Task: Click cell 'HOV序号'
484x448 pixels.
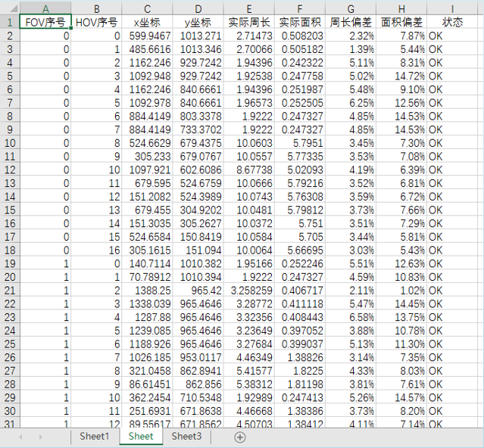Action: tap(97, 22)
